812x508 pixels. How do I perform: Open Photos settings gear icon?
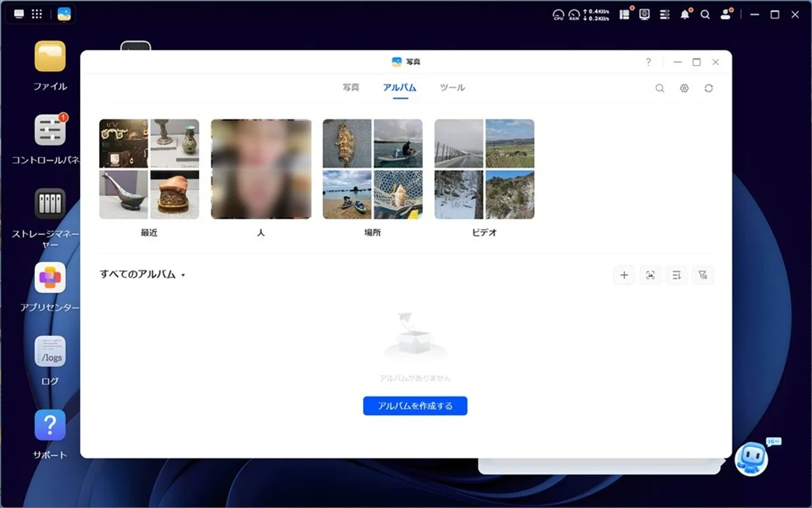(684, 88)
